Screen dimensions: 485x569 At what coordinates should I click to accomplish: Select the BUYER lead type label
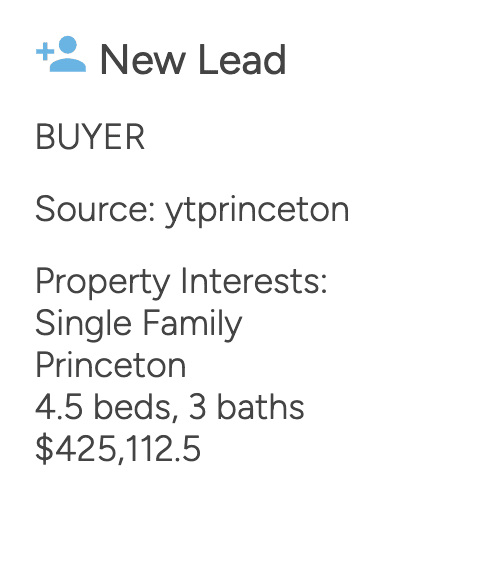(x=90, y=137)
